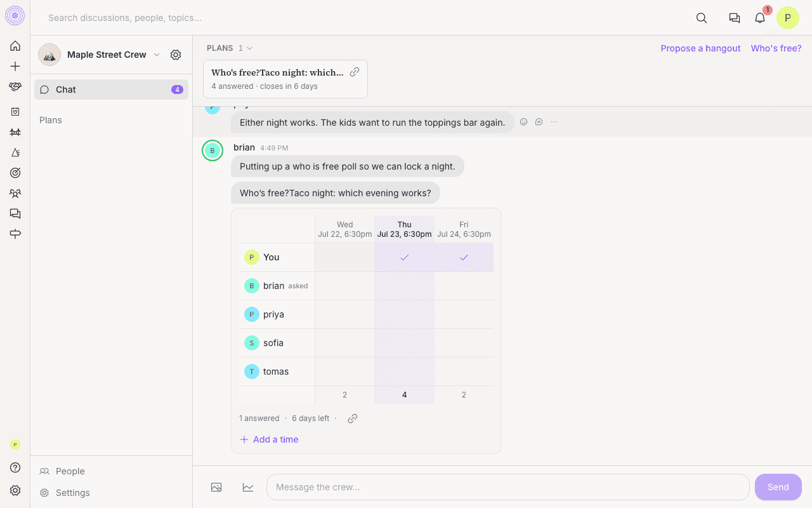This screenshot has width=812, height=508.
Task: Open the bridge icon in the left rail
Action: pos(15,132)
